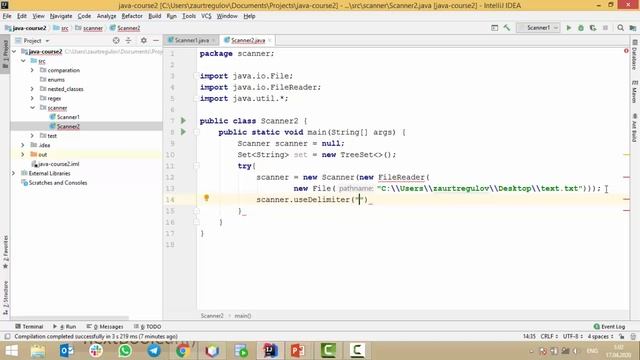Click the Stop square button in toolbar
The height and width of the screenshot is (360, 640).
tap(605, 28)
